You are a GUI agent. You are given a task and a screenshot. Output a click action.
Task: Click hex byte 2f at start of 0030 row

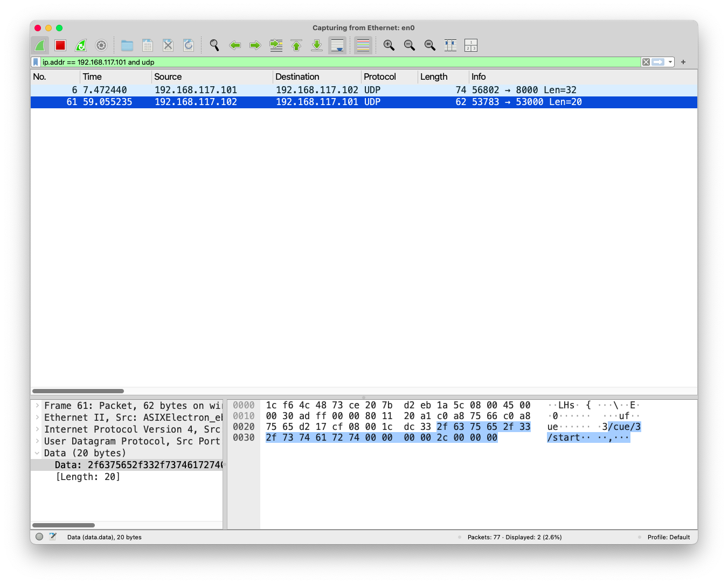(x=272, y=437)
